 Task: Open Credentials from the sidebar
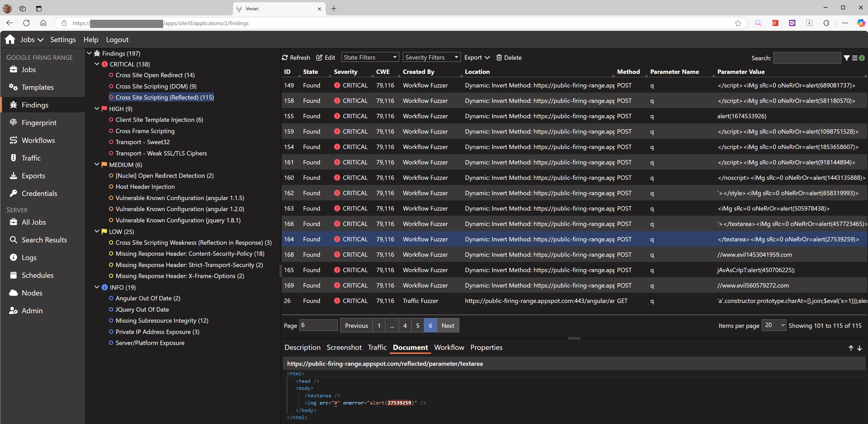(39, 193)
